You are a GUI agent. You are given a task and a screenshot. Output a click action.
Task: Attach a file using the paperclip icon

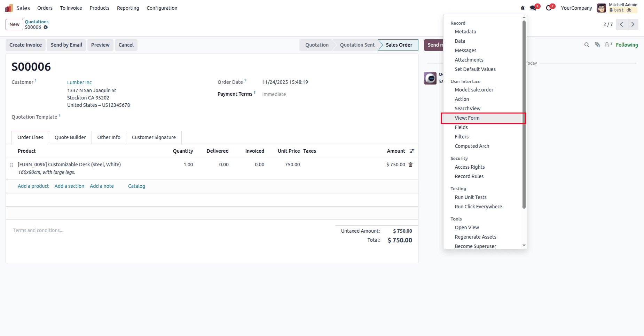(x=597, y=45)
